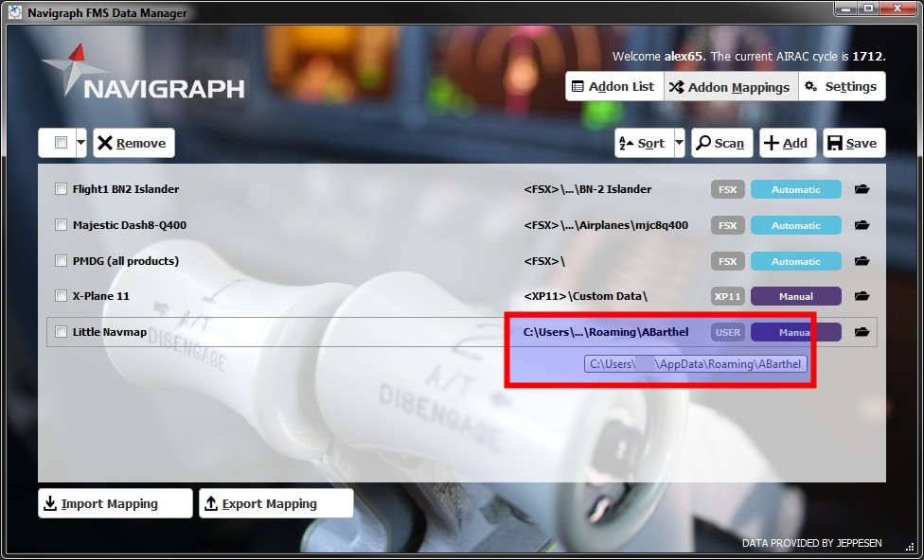
Task: Tick the X-Plane 11 checkbox
Action: [61, 295]
